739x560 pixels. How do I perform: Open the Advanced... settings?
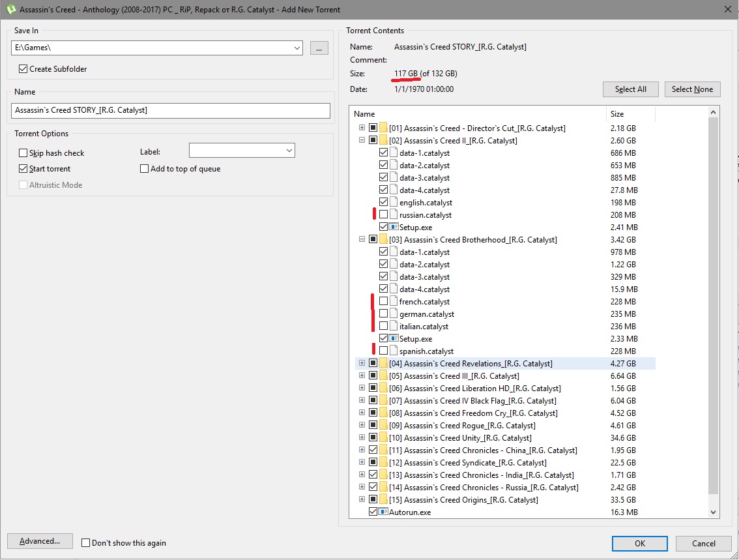pos(40,541)
